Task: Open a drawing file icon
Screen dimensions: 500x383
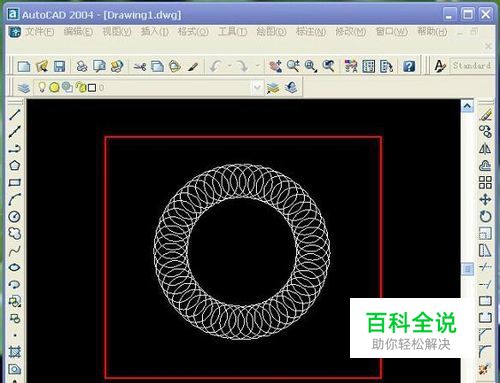Action: click(x=42, y=66)
